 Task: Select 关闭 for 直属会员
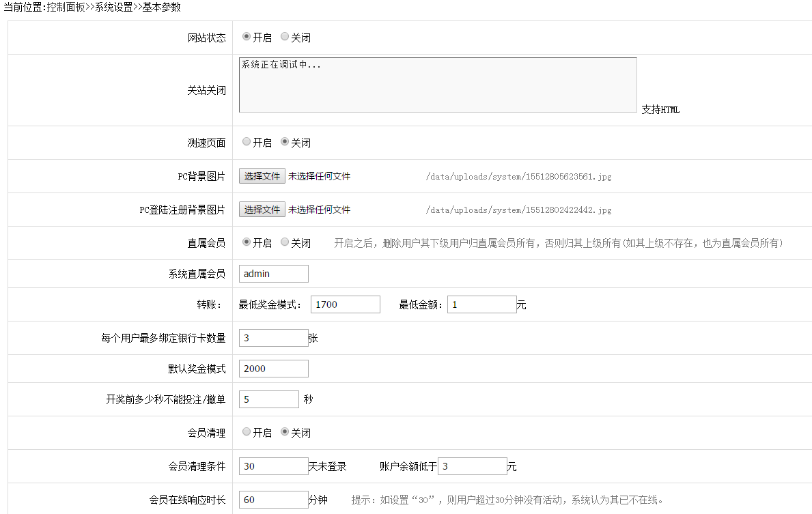pos(285,242)
